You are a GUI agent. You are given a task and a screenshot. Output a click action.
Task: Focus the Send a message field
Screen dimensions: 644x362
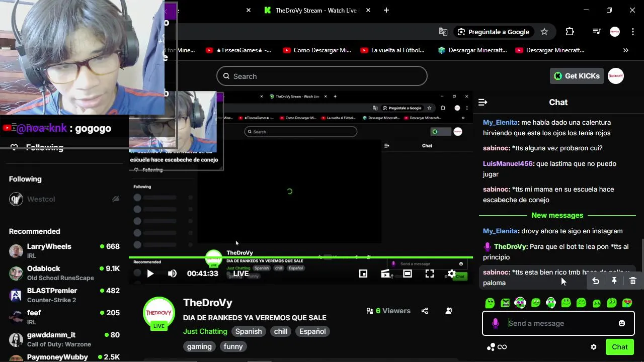coord(558,323)
